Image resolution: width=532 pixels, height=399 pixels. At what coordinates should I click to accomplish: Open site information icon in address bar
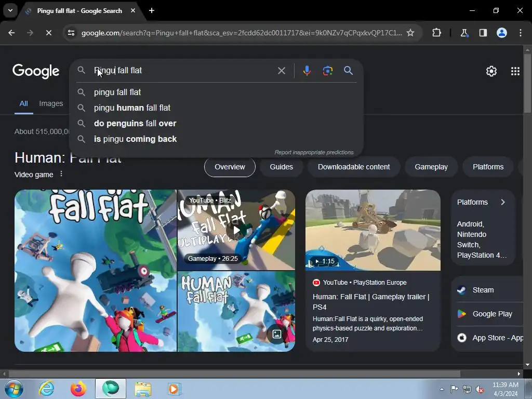click(71, 33)
